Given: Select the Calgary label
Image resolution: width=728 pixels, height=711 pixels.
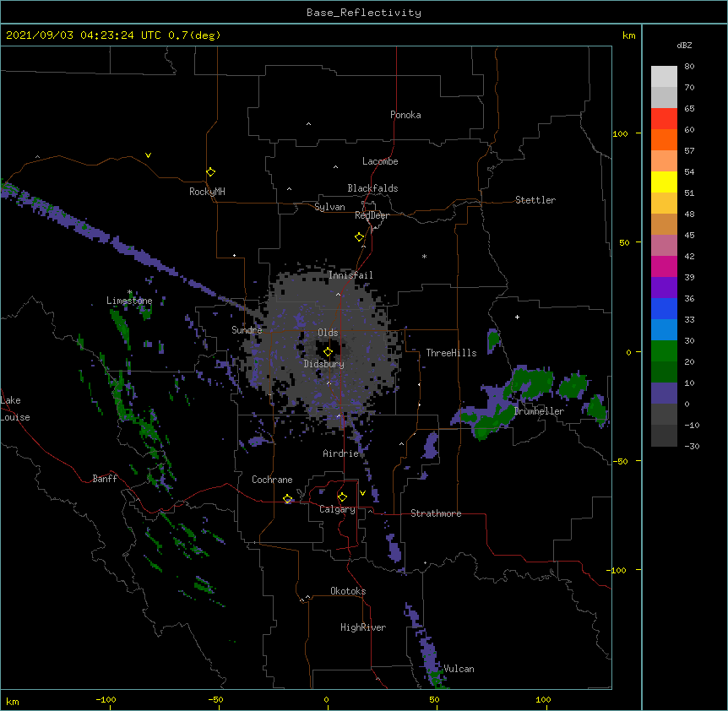Looking at the screenshot, I should tap(338, 509).
